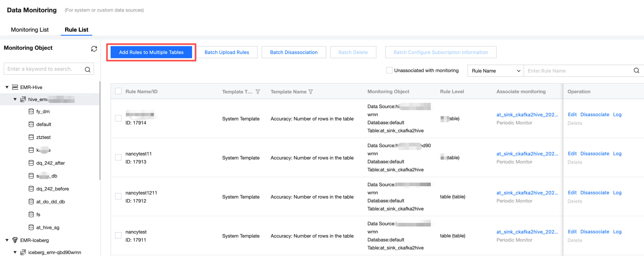Tick the checkbox for rule nancytest11
644x256 pixels.
(118, 157)
